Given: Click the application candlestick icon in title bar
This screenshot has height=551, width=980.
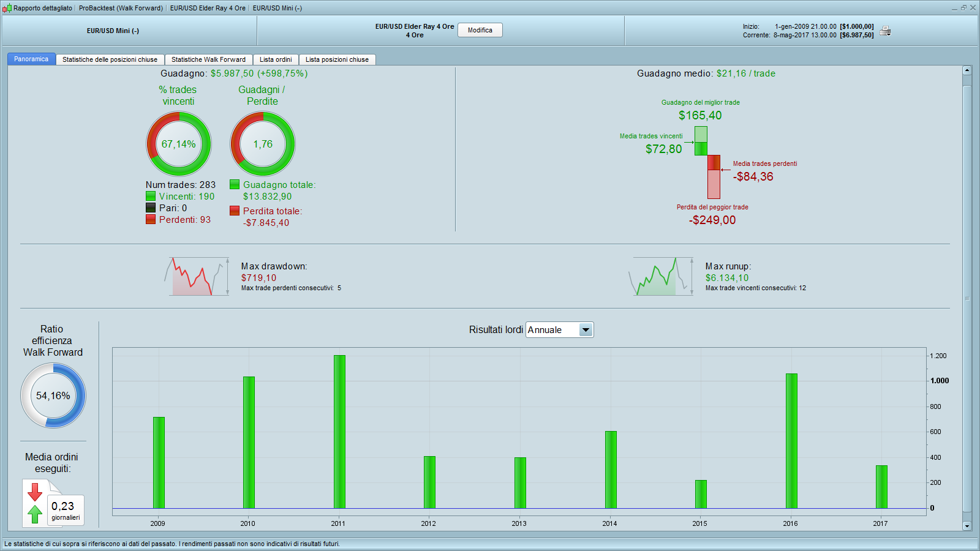Looking at the screenshot, I should pos(7,8).
